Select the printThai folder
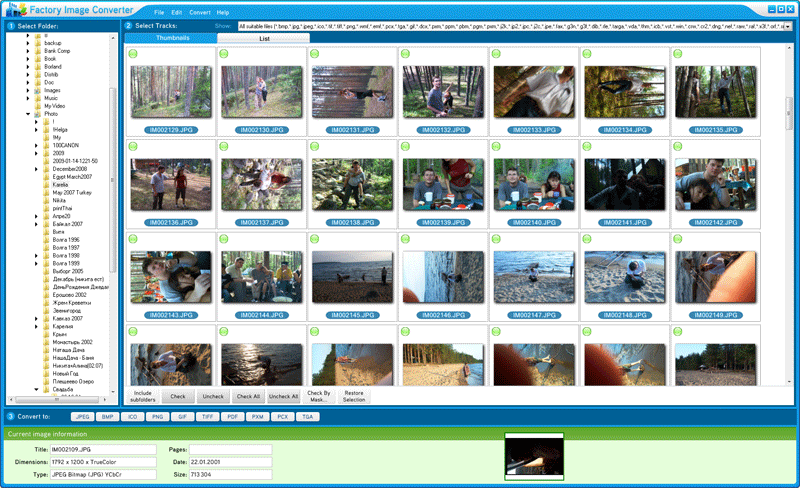 click(x=62, y=208)
